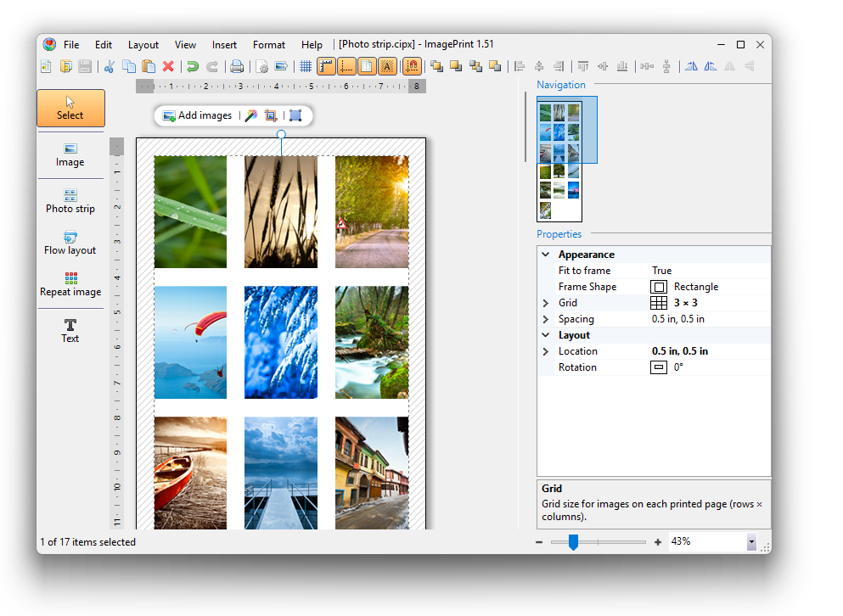Viewport: 843px width, 616px height.
Task: Toggle the rulers display button
Action: pyautogui.click(x=326, y=66)
